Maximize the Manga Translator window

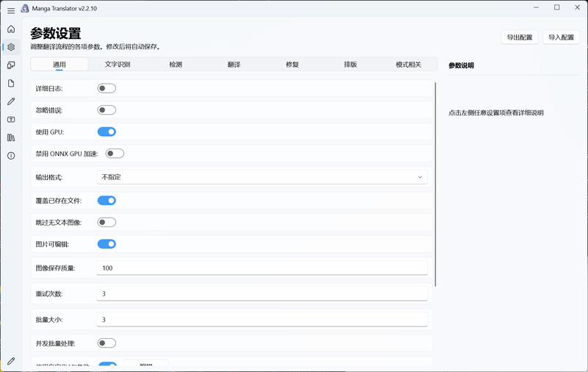(557, 7)
